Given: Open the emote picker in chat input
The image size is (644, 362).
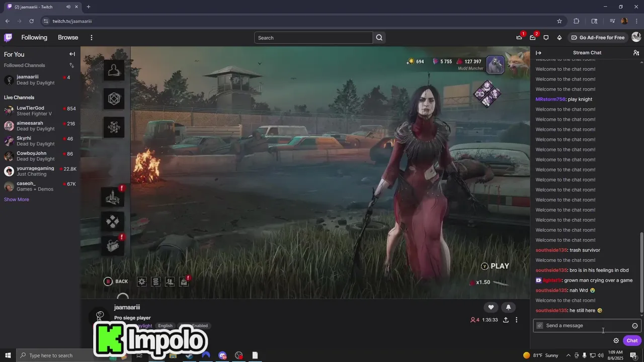Looking at the screenshot, I should pyautogui.click(x=635, y=326).
